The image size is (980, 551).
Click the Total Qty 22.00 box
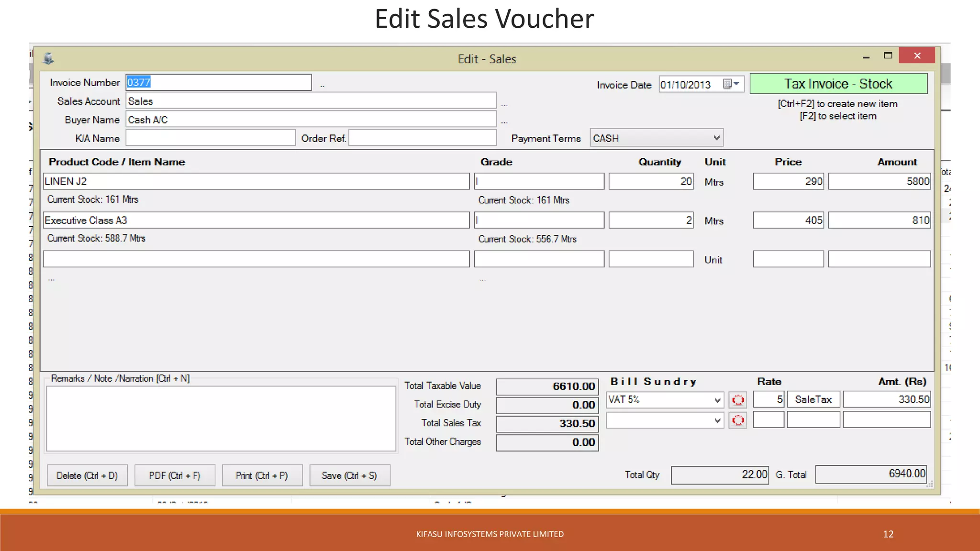tap(720, 475)
